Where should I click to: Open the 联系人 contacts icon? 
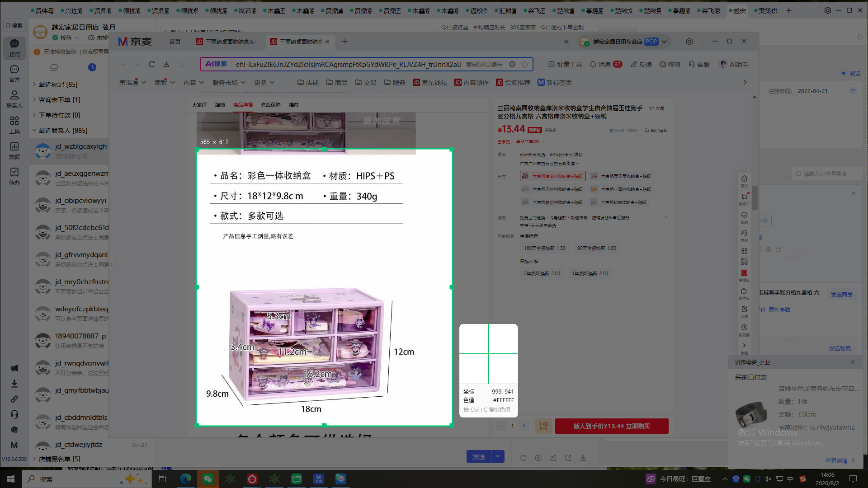coord(14,99)
